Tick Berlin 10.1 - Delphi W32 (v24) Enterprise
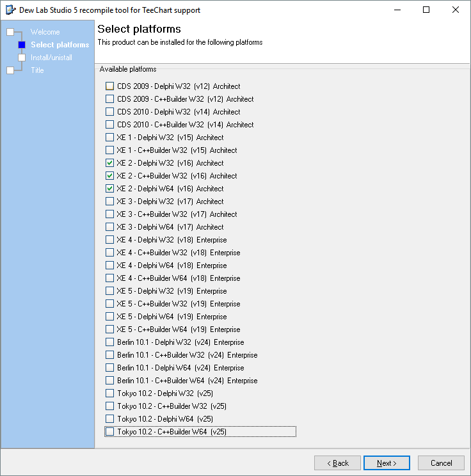Screen dimensions: 471x476 tap(109, 342)
